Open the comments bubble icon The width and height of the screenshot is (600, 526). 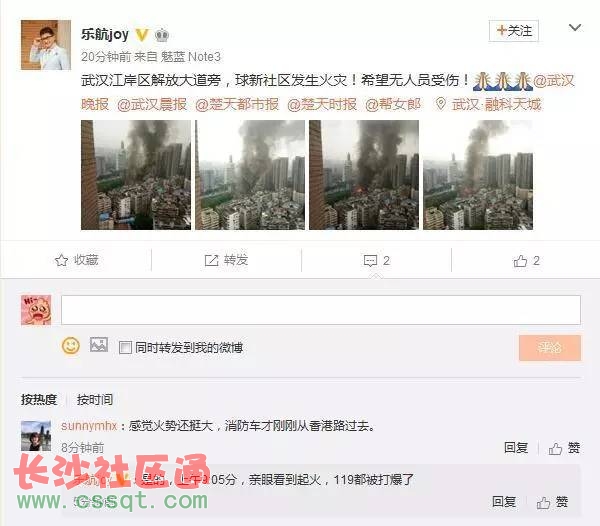point(370,261)
